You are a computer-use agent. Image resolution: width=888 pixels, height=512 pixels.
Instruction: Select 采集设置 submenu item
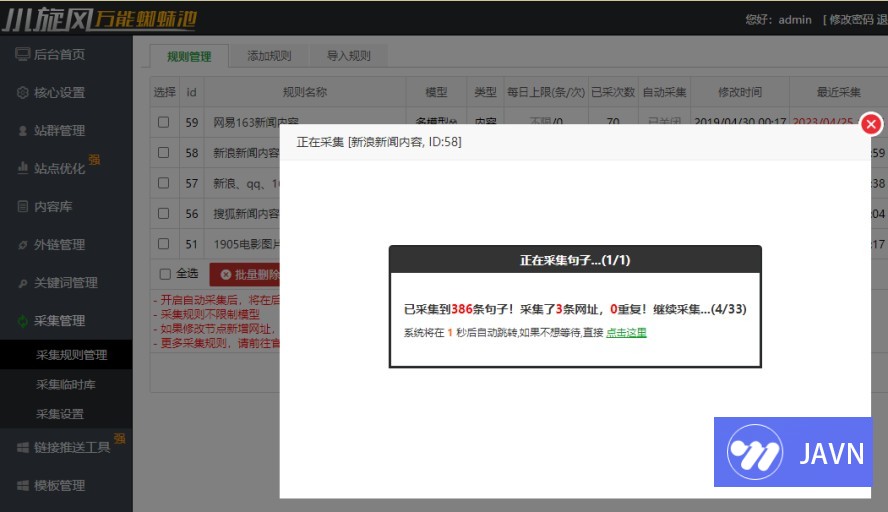pyautogui.click(x=59, y=414)
